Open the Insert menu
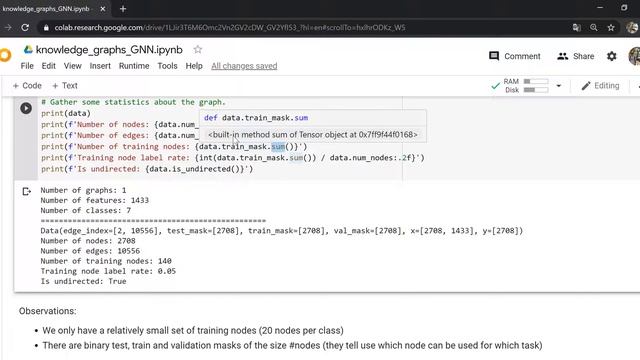The width and height of the screenshot is (640, 360). pos(100,66)
